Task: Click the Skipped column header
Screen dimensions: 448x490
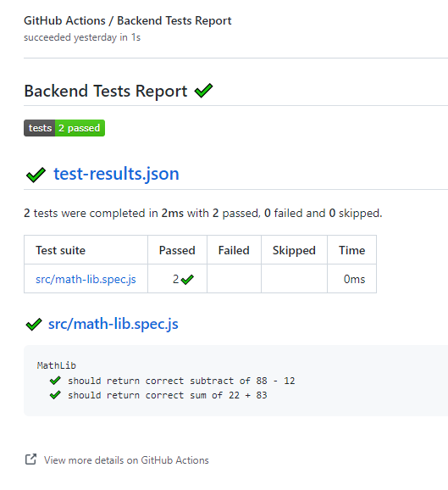Action: point(294,250)
